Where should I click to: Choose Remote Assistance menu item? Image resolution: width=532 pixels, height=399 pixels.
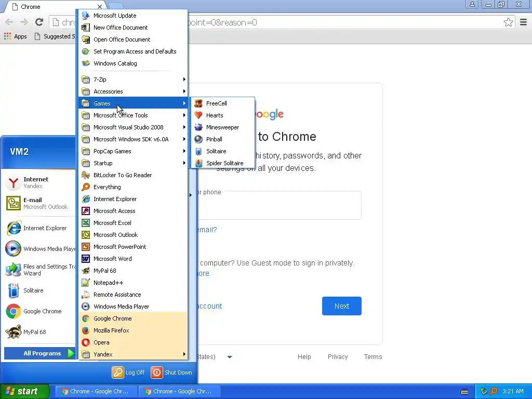(x=133, y=295)
